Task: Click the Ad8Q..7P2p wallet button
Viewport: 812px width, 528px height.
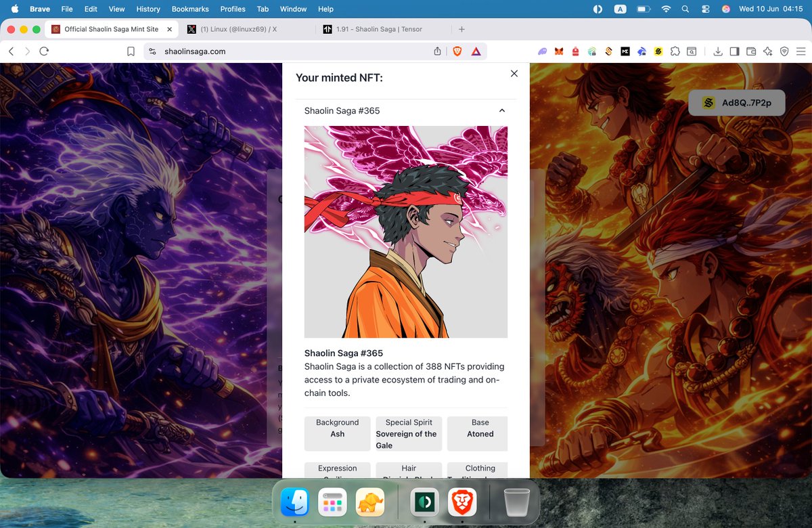Action: (737, 103)
